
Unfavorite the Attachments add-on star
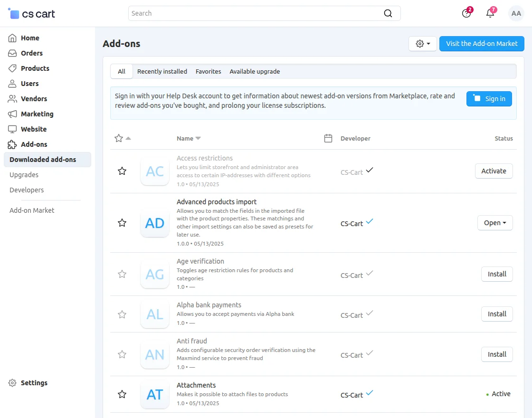(122, 394)
